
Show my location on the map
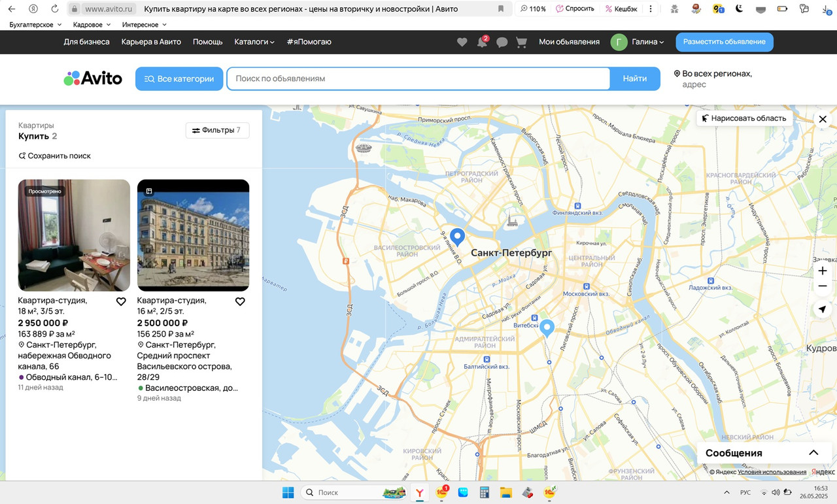[x=823, y=310]
